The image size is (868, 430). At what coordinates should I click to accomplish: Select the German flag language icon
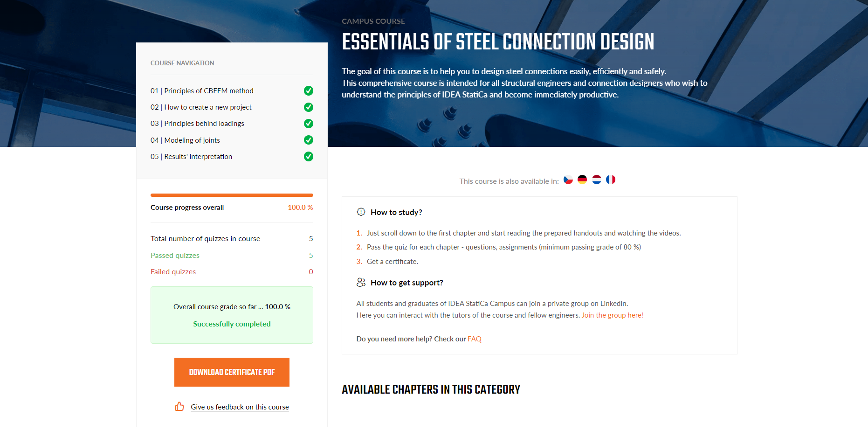[x=582, y=180]
